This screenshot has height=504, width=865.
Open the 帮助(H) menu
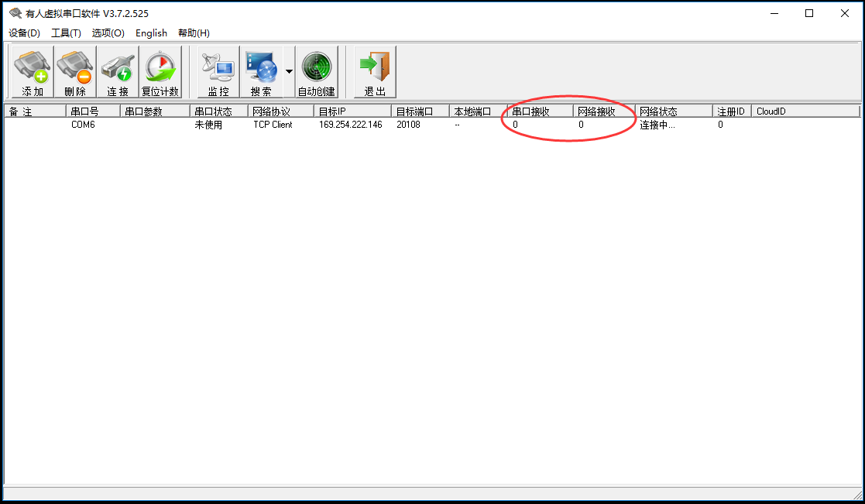(x=194, y=33)
